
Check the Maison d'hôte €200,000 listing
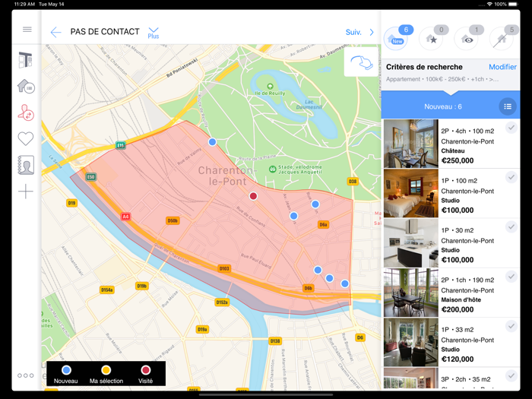click(x=511, y=277)
